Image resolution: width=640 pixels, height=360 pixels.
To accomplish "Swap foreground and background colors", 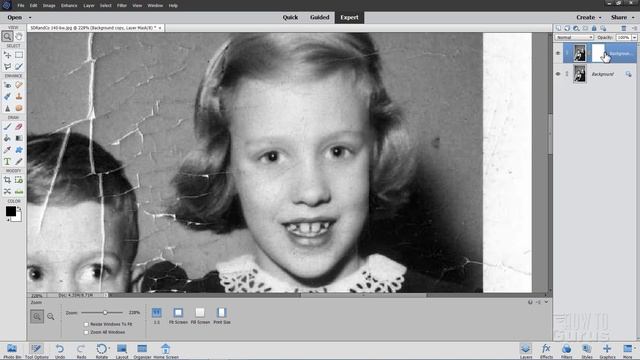I will click(18, 208).
